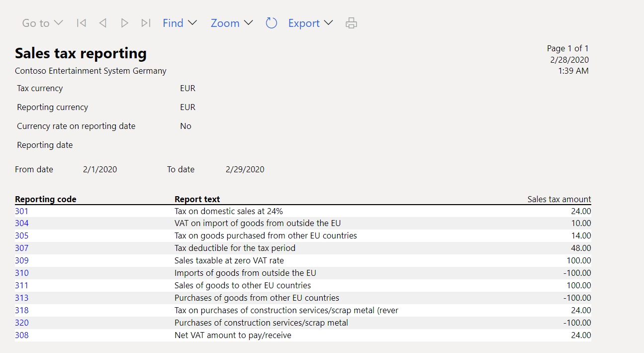Viewport: 644px width, 353px height.
Task: Select 'Purchases of goods from other EU countries'
Action: tap(257, 298)
